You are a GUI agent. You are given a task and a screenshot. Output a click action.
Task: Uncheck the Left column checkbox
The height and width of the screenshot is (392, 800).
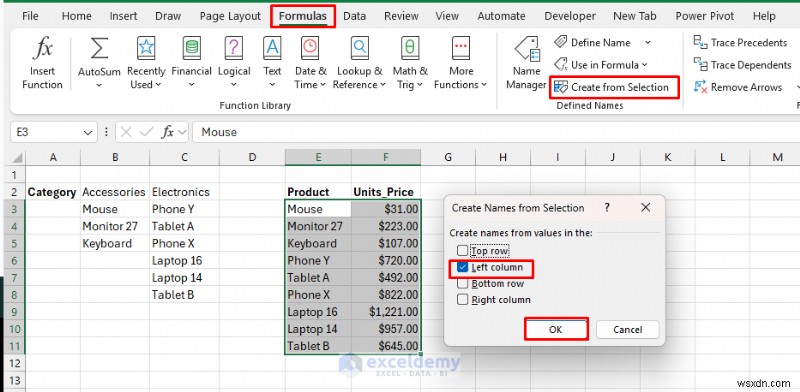(x=462, y=267)
